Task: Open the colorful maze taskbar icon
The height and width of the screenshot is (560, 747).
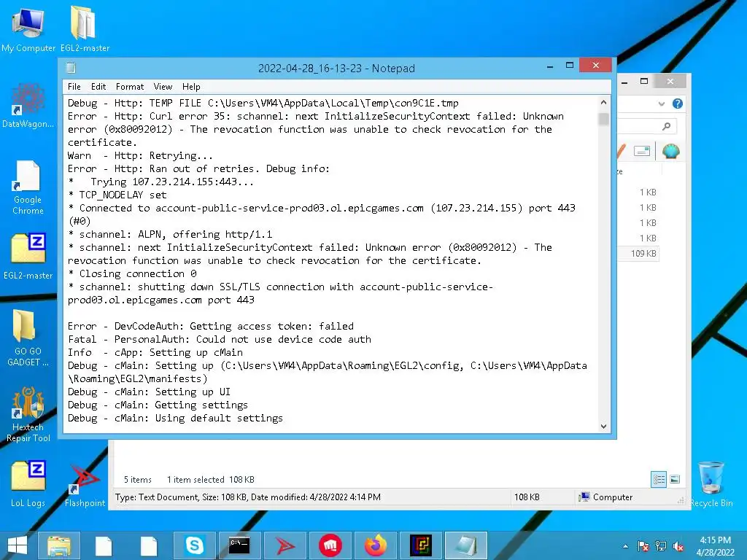Action: (x=421, y=545)
